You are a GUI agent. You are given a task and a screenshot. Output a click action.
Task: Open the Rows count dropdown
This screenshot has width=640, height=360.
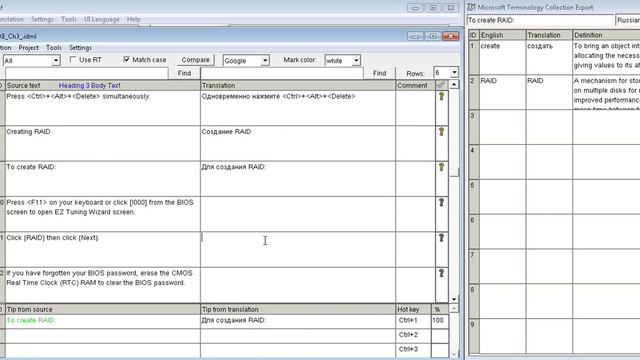(454, 73)
